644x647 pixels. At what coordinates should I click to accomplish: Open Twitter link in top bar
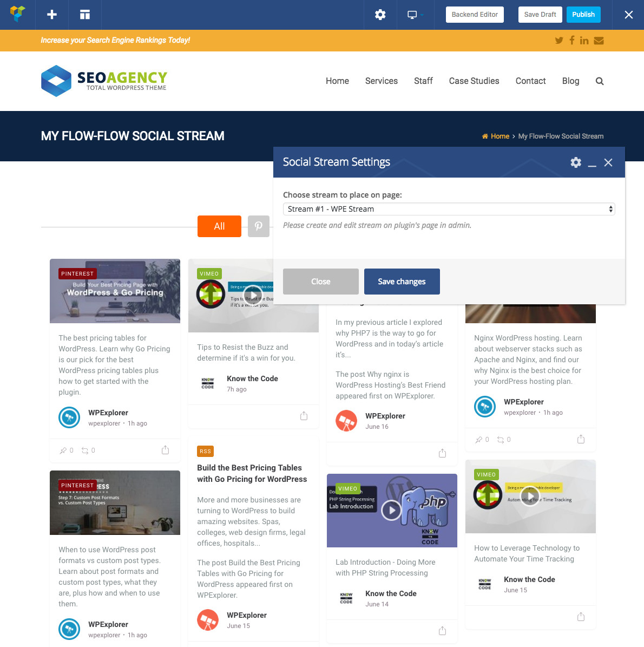(x=558, y=41)
